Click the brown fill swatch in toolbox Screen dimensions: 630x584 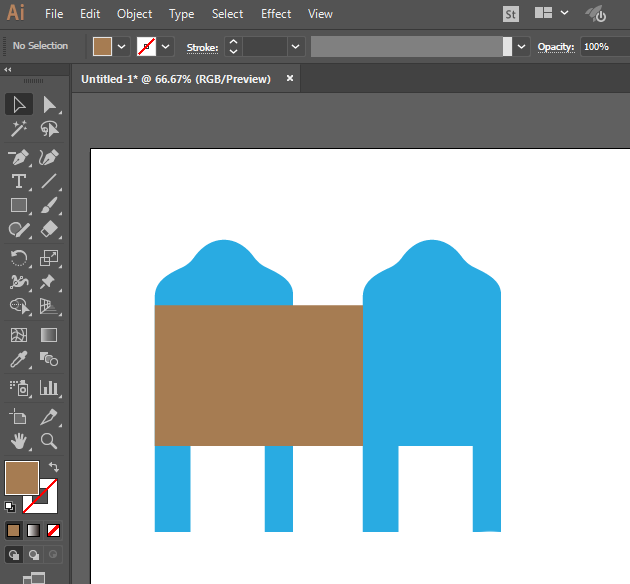tap(21, 477)
